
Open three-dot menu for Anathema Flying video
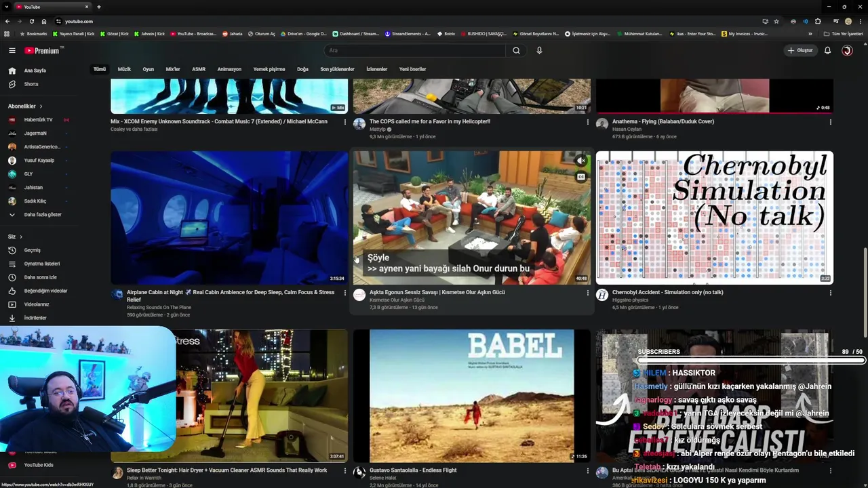tap(830, 122)
